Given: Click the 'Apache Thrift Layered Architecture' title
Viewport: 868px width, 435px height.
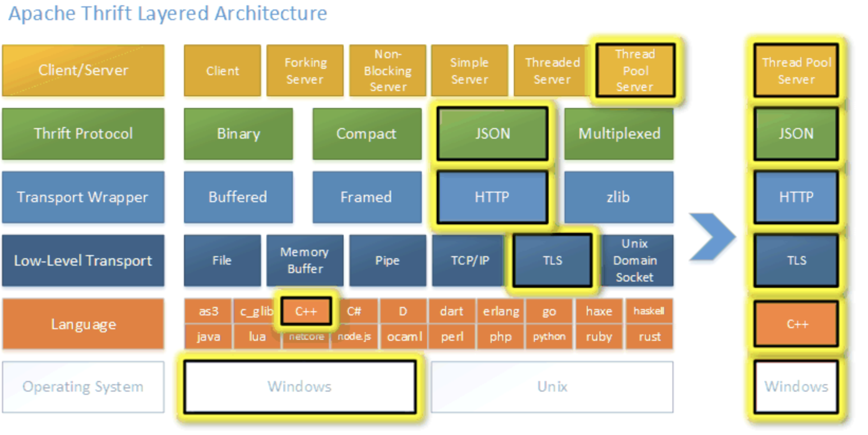Looking at the screenshot, I should [x=168, y=14].
